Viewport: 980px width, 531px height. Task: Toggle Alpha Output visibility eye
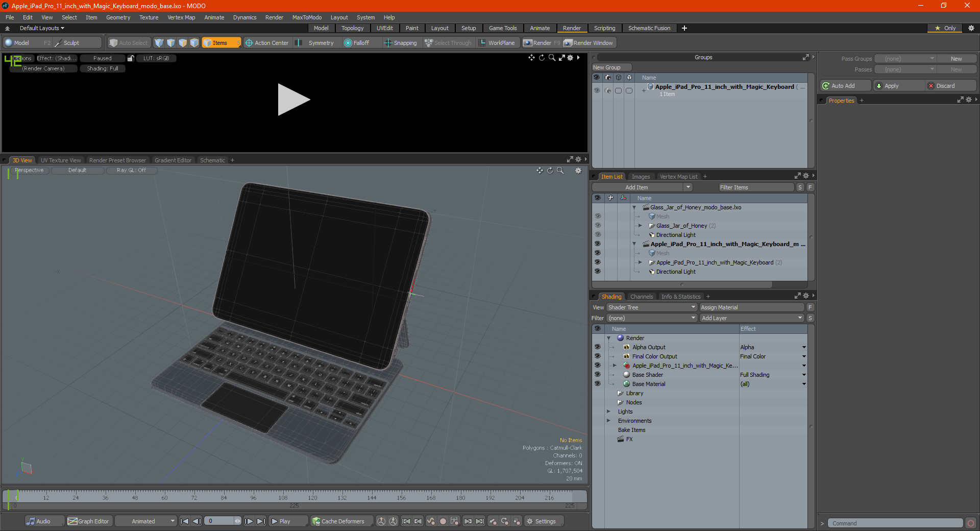pos(598,347)
